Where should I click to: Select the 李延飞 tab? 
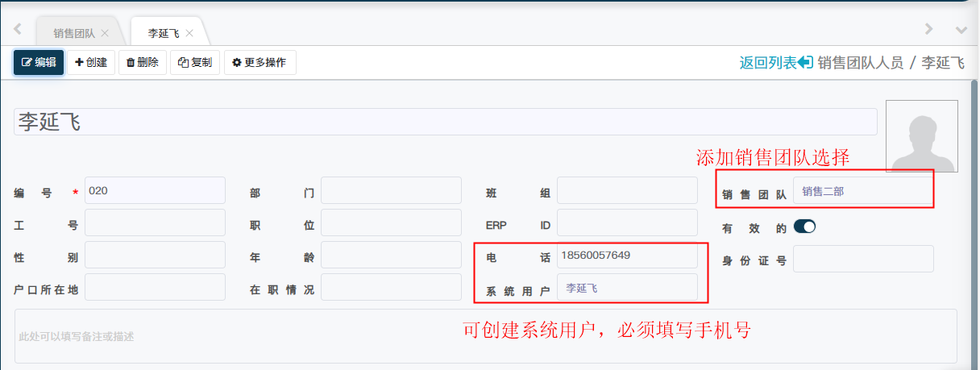[x=163, y=33]
